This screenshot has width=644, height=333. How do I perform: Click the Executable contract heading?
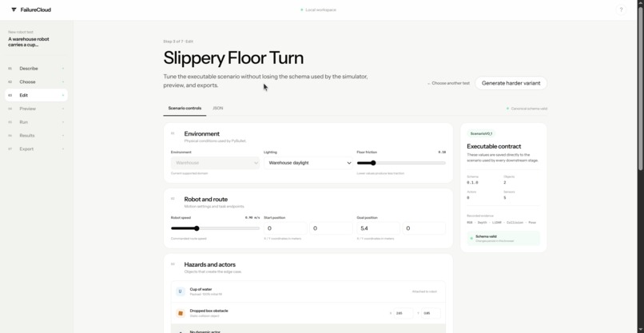tap(494, 146)
